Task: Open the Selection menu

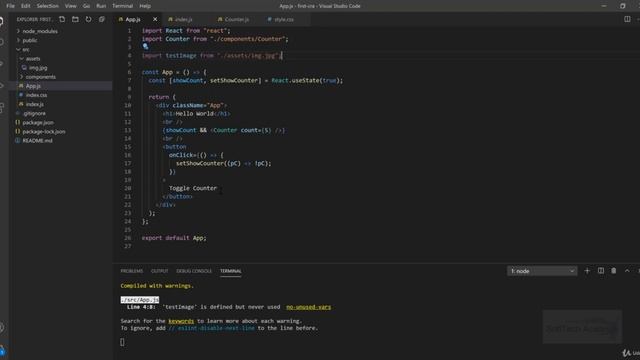Action: tap(47, 6)
